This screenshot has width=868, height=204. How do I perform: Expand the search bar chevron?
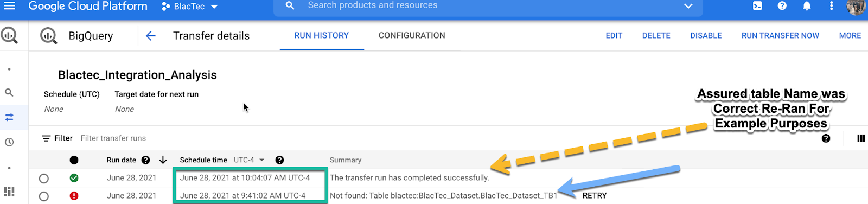pos(688,6)
